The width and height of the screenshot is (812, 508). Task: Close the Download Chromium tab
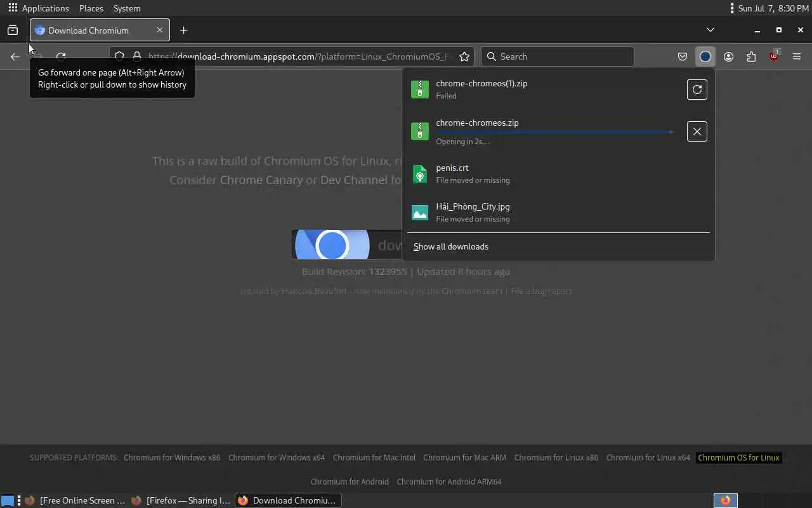pyautogui.click(x=160, y=30)
